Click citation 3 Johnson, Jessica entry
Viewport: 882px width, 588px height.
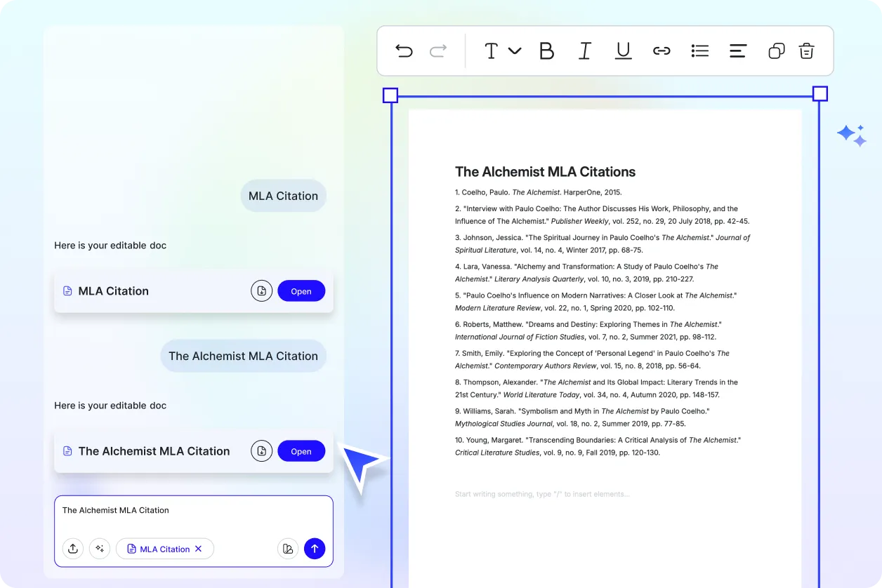(x=603, y=243)
